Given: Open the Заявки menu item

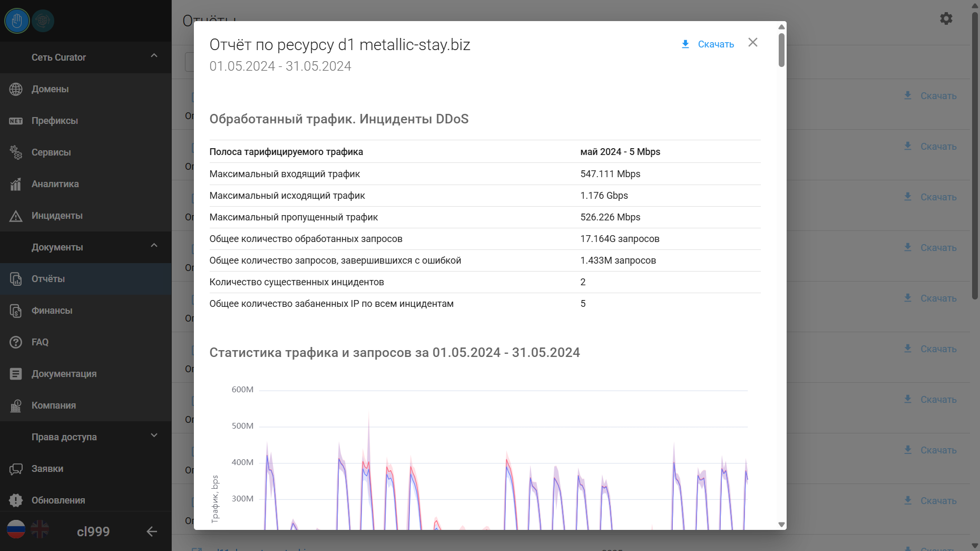Looking at the screenshot, I should point(47,469).
